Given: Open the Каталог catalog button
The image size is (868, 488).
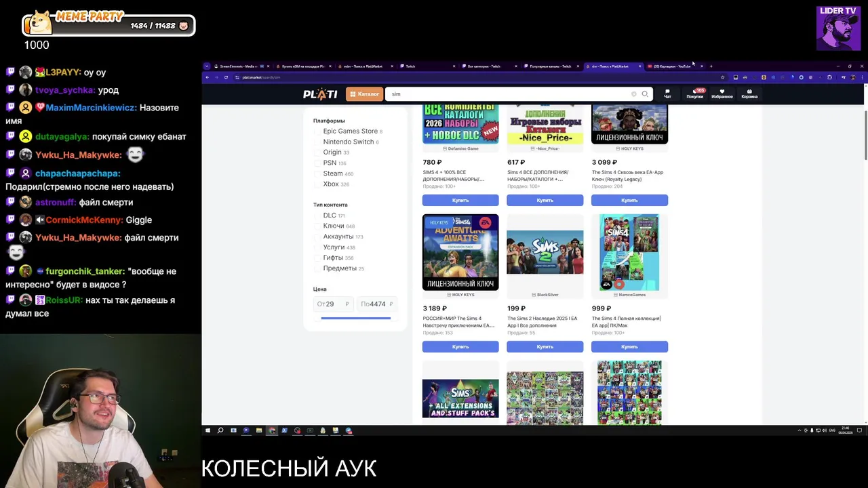Looking at the screenshot, I should pos(364,94).
